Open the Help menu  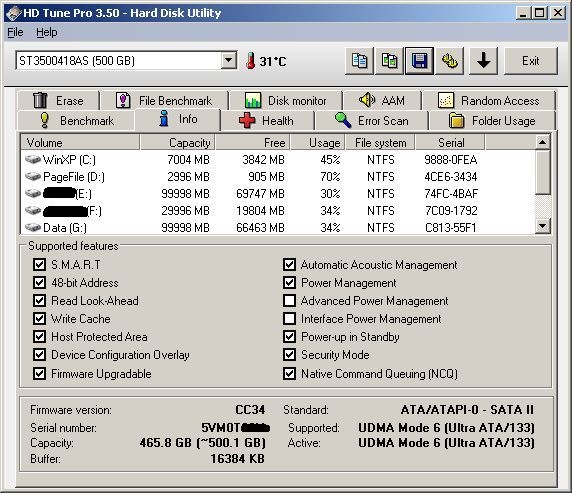pos(47,32)
